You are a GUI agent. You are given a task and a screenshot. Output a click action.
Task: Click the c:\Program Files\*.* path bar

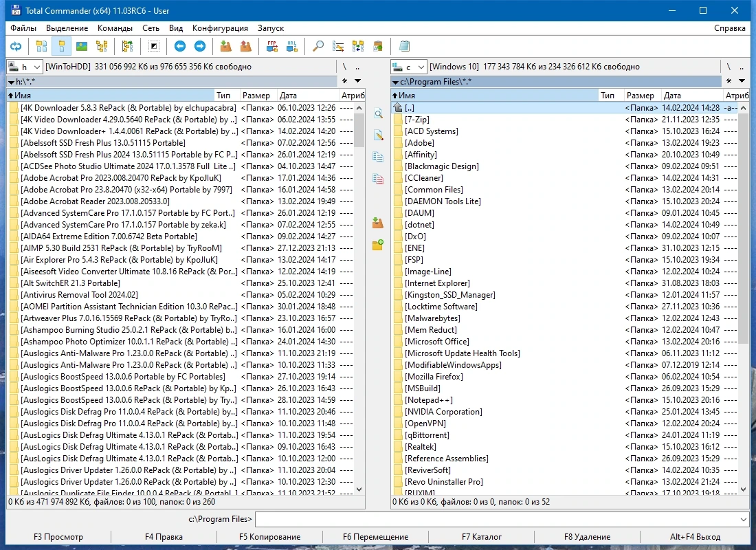click(556, 82)
